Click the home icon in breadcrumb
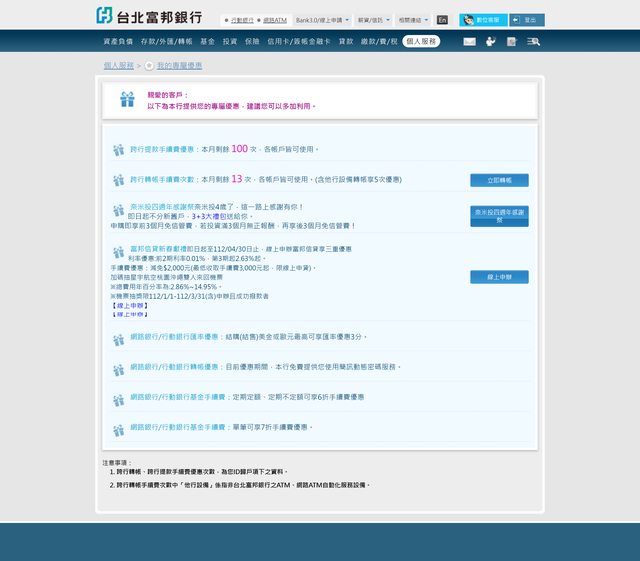This screenshot has height=561, width=640. [x=149, y=66]
